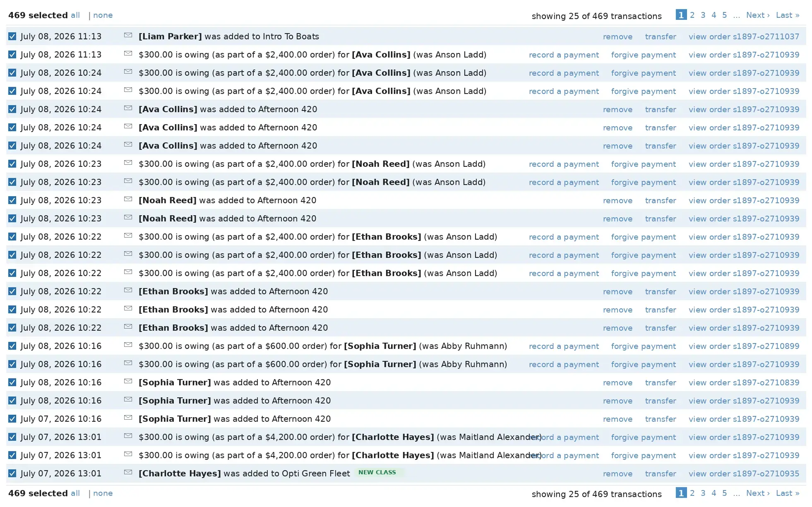Viewport: 812px width, 507px height.
Task: Click 'July 07, 2026 10:16' date text
Action: coord(61,419)
